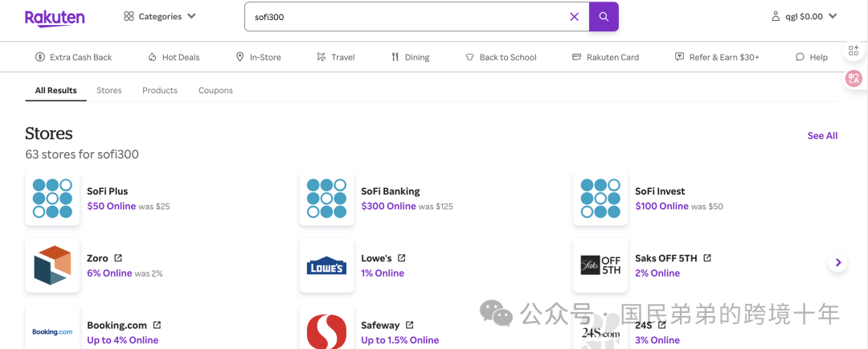
Task: Click the browser extension grid-plus icon
Action: click(854, 51)
